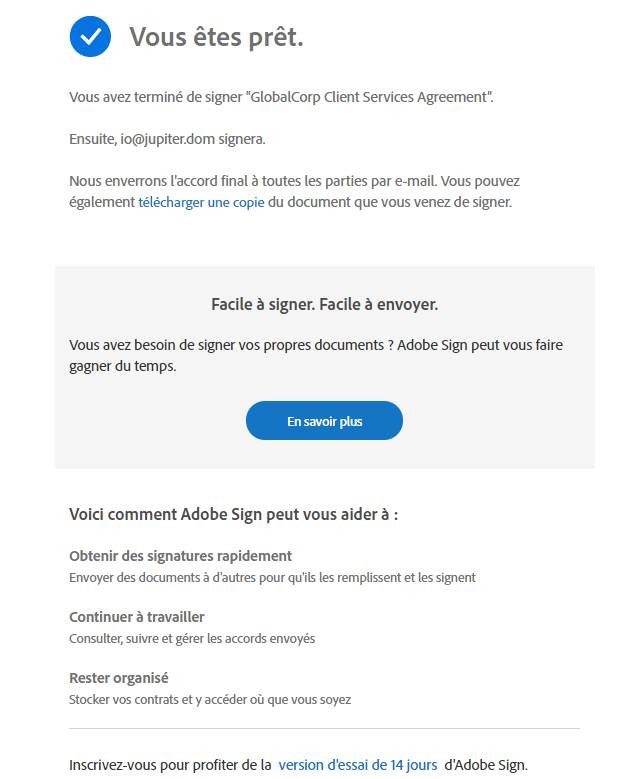This screenshot has width=626, height=779.
Task: Click the horizontal divider above the sign-up line
Action: 324,729
